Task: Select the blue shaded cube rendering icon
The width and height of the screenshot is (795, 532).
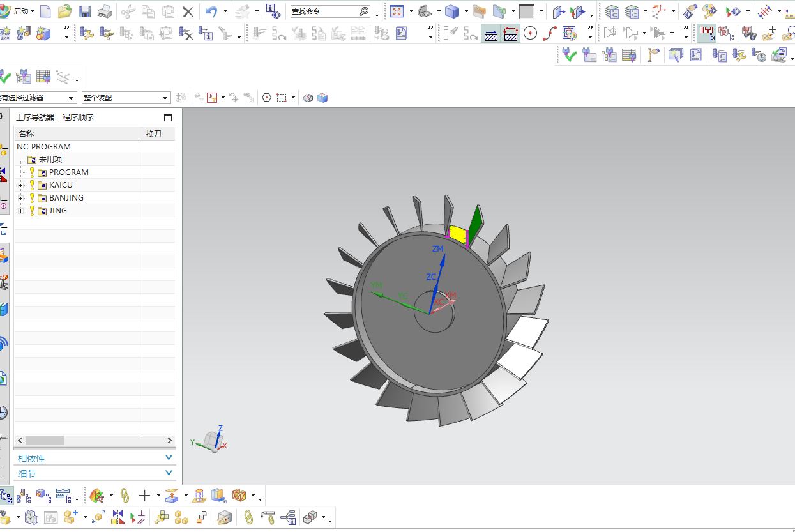Action: [452, 11]
